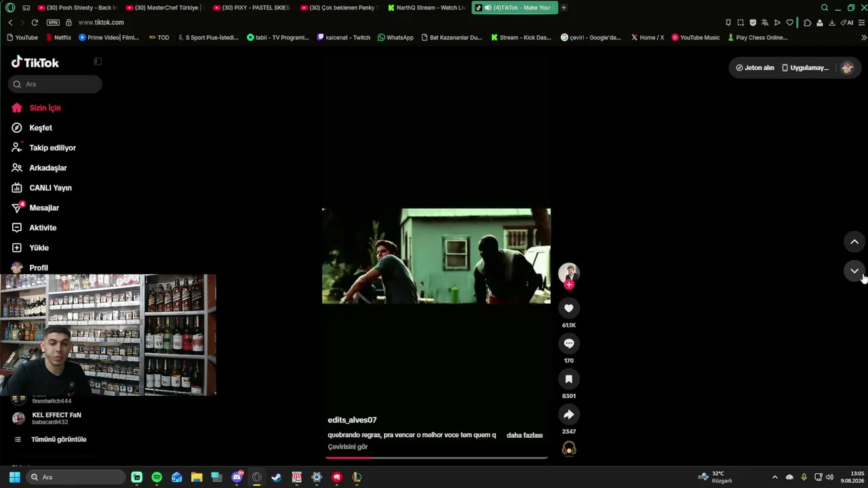Open File Explorer from the taskbar
The width and height of the screenshot is (868, 488).
(x=197, y=477)
